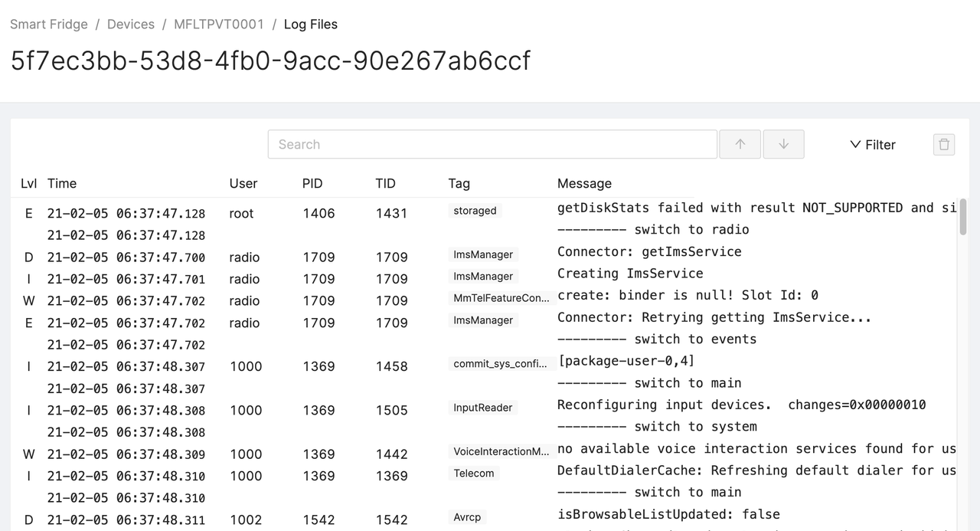This screenshot has height=531, width=980.
Task: Click the Message column header
Action: coord(584,183)
